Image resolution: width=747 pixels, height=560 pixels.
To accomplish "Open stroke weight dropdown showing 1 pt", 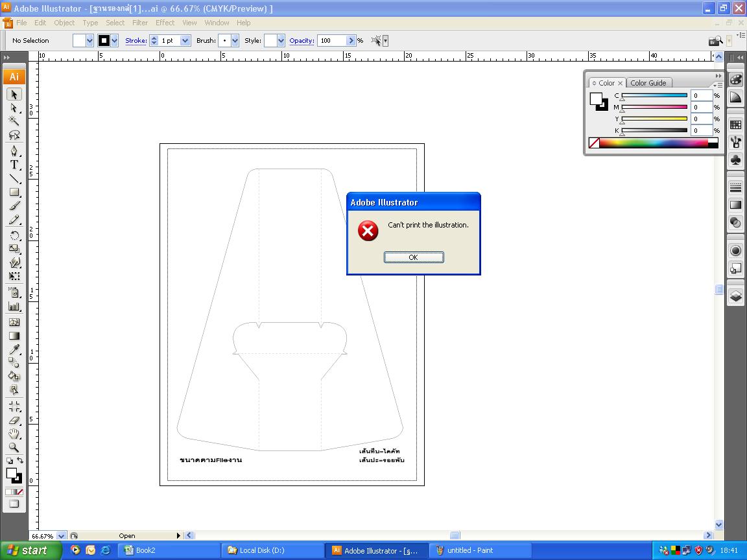I will (x=185, y=40).
